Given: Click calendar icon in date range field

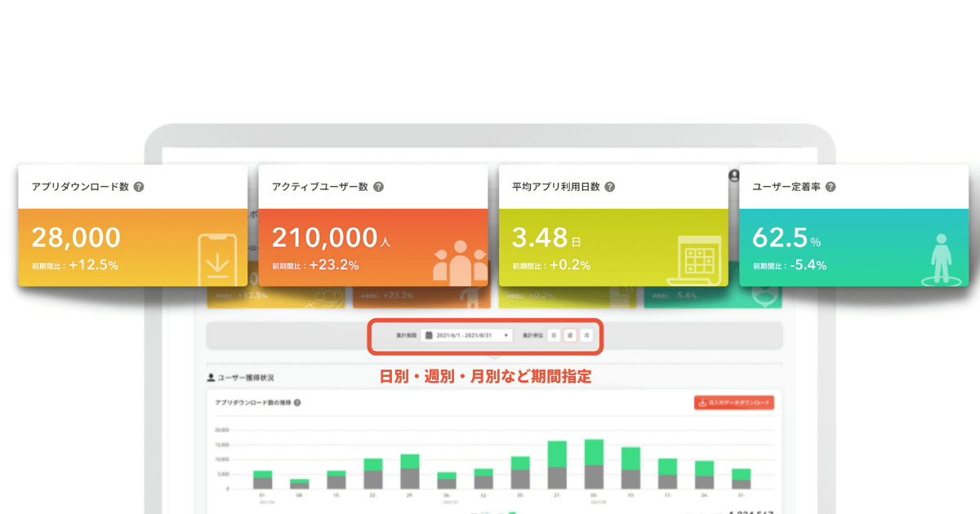Looking at the screenshot, I should point(429,335).
